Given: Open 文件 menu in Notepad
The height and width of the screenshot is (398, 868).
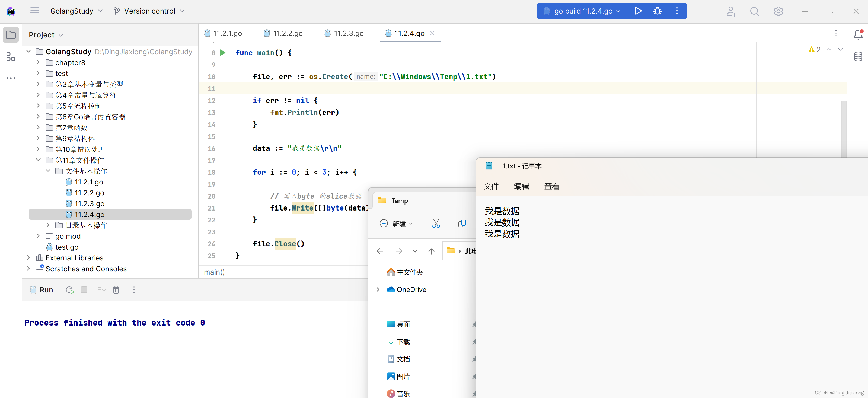Looking at the screenshot, I should [491, 186].
